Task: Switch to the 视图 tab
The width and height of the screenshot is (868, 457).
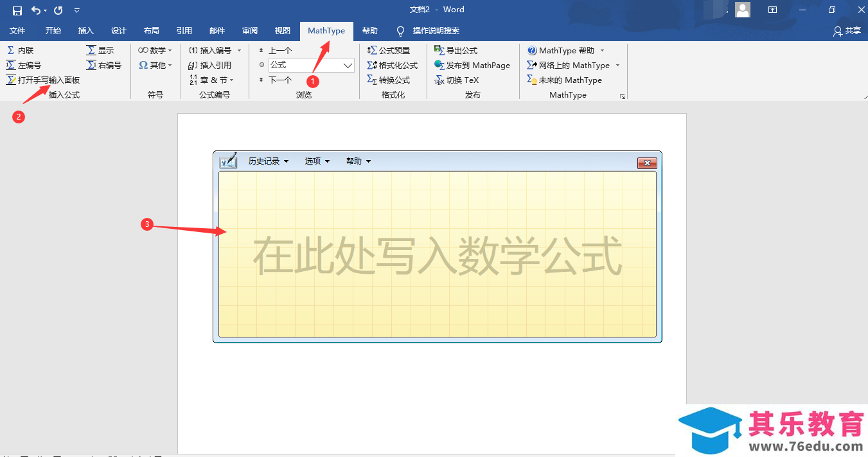Action: tap(283, 31)
